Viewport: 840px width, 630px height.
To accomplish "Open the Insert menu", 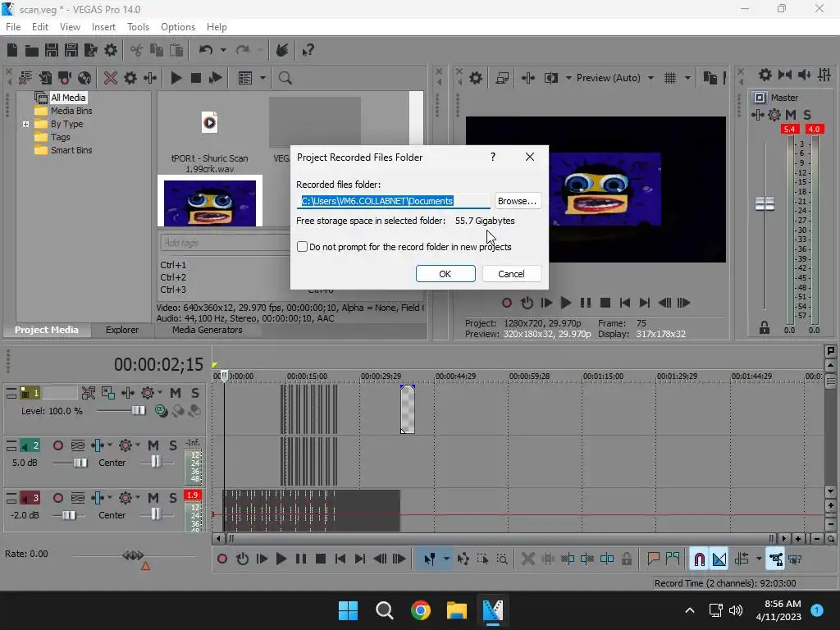I will 103,27.
